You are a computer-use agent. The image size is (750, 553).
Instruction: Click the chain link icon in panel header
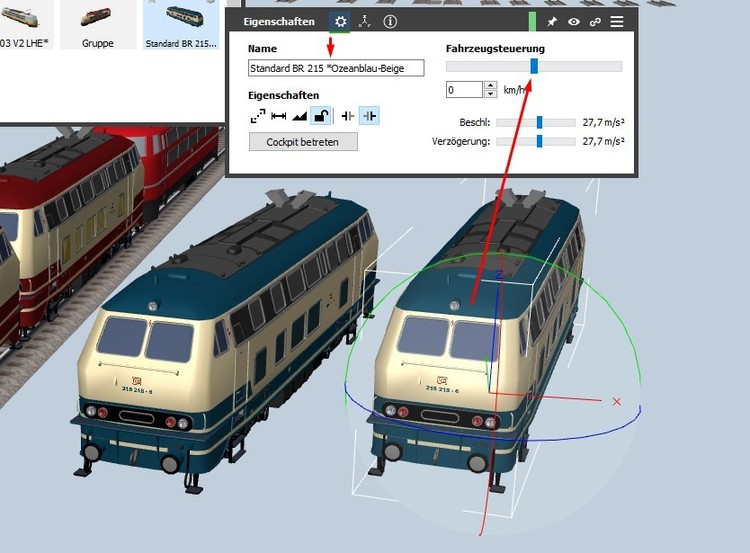coord(595,22)
